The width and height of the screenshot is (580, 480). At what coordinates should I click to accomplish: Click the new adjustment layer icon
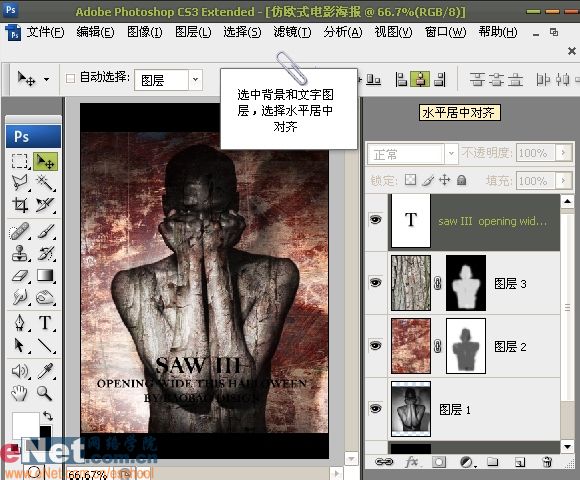pos(466,462)
